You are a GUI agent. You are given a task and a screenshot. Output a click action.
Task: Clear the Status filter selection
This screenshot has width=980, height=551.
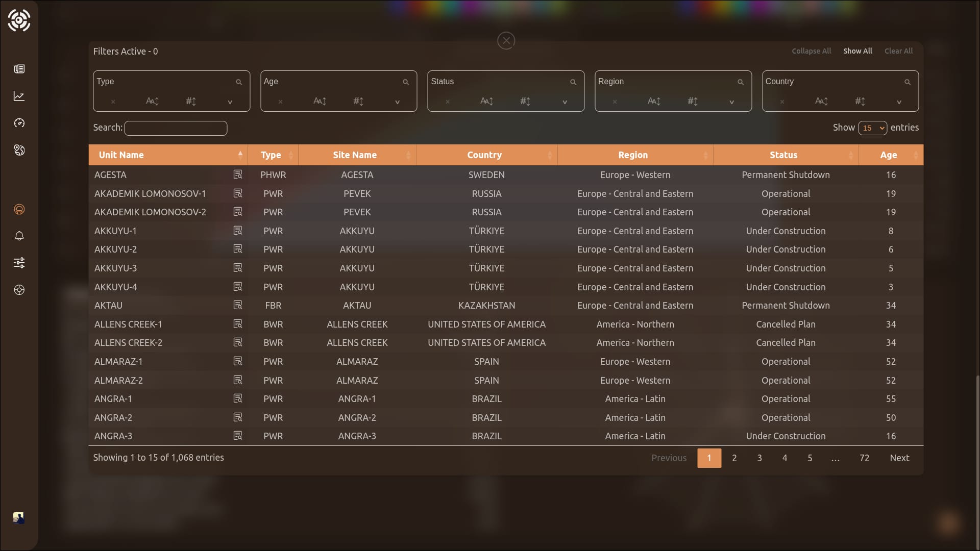(448, 102)
